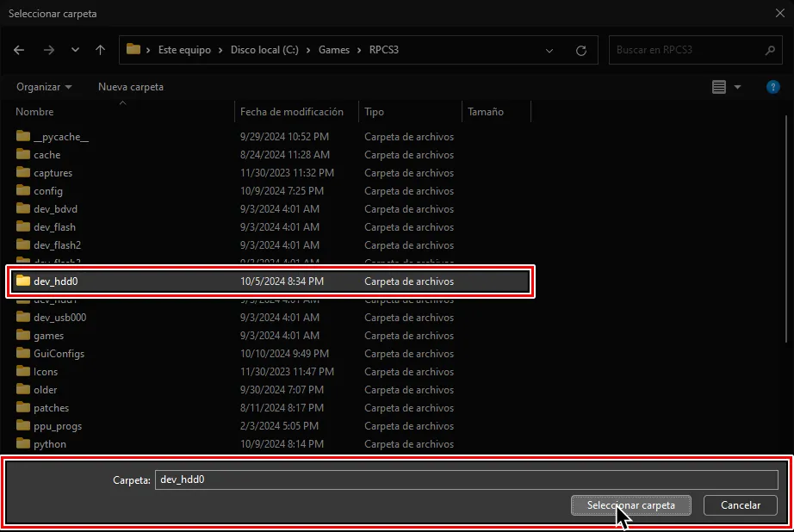This screenshot has height=532, width=794.
Task: Expand the address bar path dropdown
Action: point(550,50)
